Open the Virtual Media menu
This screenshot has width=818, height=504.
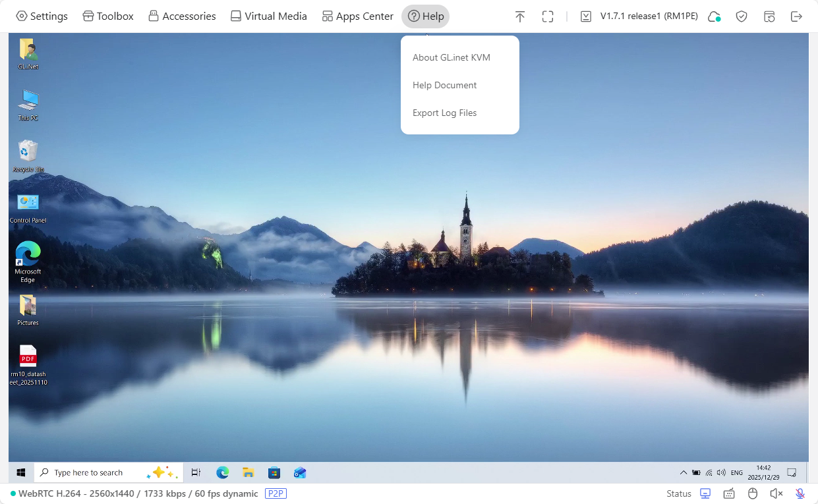pos(268,16)
